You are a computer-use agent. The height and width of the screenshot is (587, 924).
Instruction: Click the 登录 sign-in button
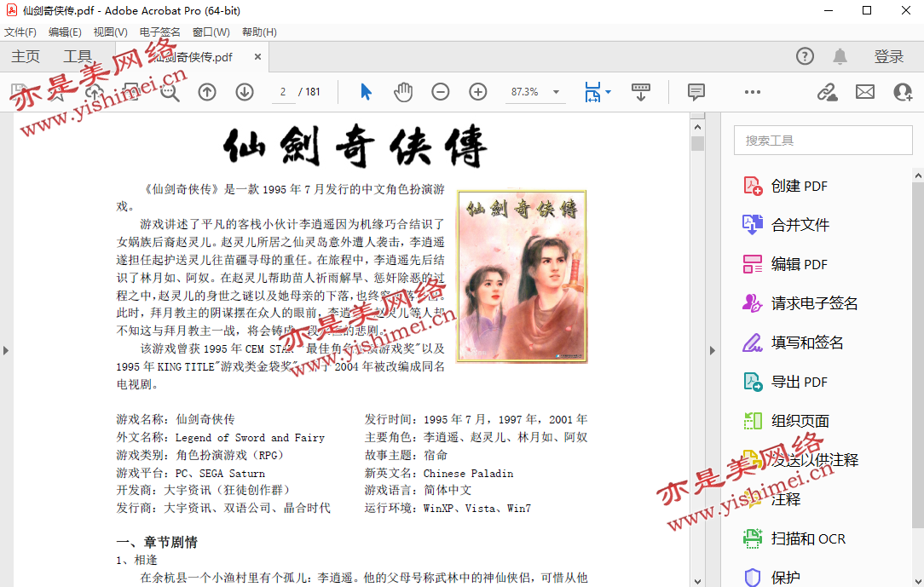(889, 56)
